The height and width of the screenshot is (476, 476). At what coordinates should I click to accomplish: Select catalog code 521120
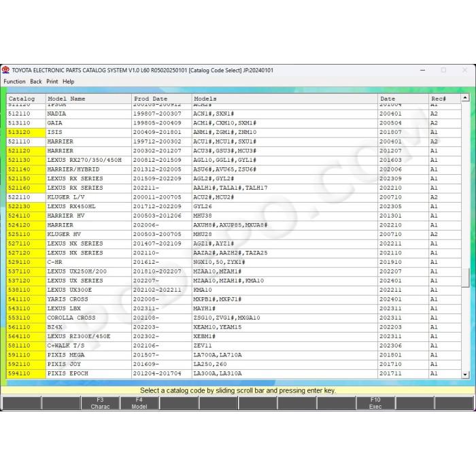tap(19, 151)
